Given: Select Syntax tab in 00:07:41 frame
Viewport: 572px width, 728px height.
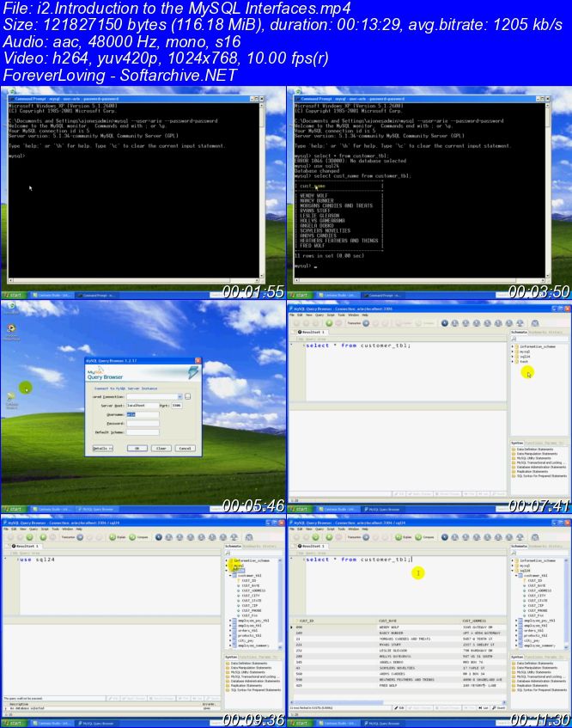Looking at the screenshot, I should (x=517, y=443).
